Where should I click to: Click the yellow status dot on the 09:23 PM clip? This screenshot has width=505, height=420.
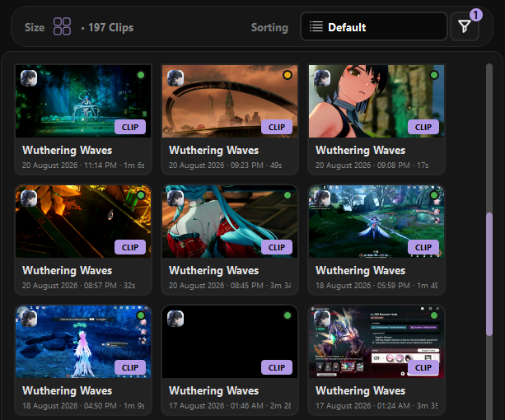tap(288, 75)
